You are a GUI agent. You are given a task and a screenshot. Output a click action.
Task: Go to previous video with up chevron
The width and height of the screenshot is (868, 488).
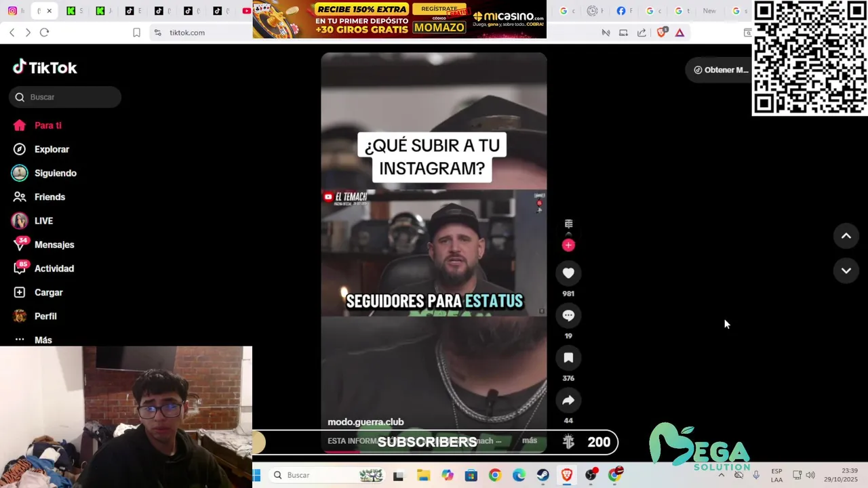[846, 236]
